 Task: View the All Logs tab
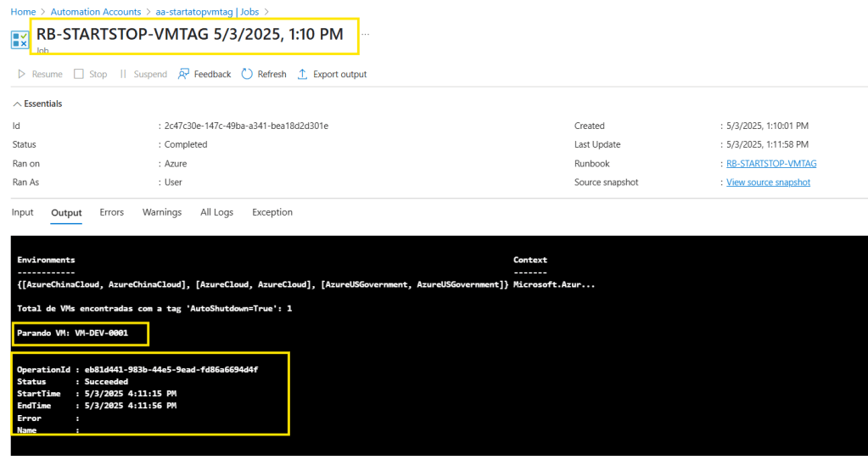[216, 212]
